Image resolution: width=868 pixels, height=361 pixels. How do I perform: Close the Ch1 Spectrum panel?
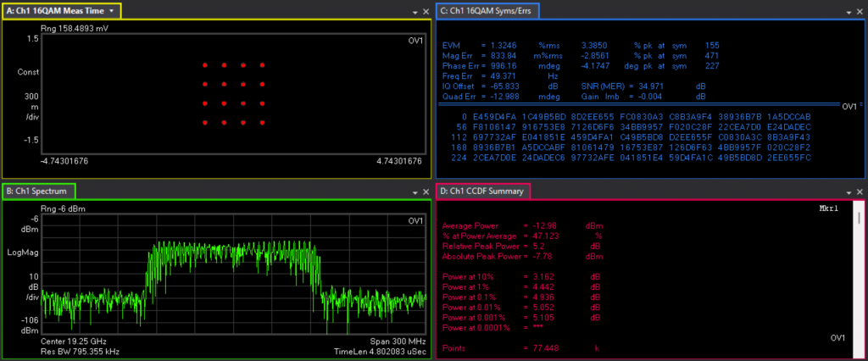(x=426, y=192)
